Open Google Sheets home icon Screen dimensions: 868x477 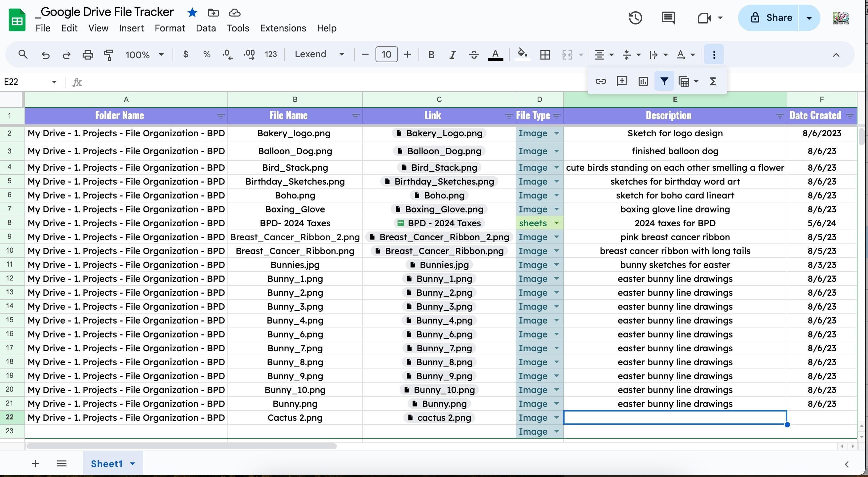[x=17, y=20]
